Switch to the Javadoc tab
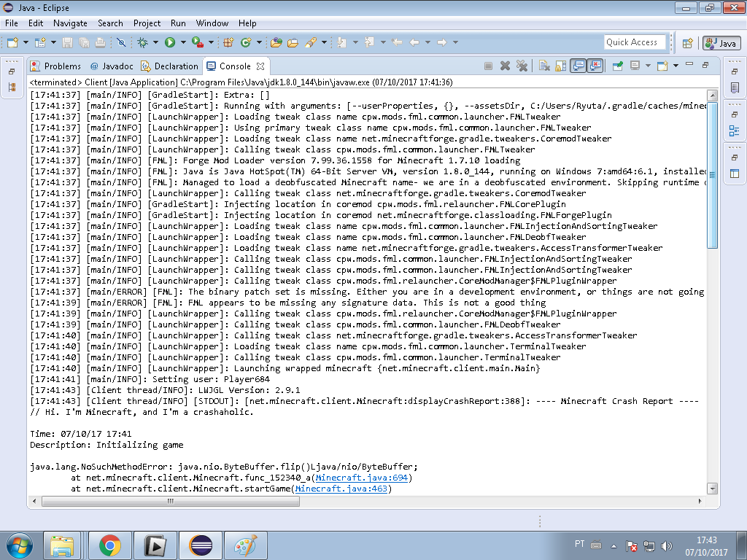 112,66
